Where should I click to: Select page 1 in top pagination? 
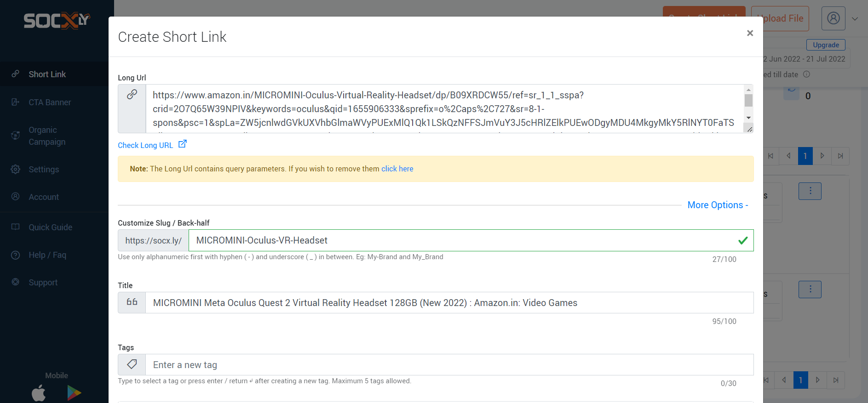pos(805,156)
